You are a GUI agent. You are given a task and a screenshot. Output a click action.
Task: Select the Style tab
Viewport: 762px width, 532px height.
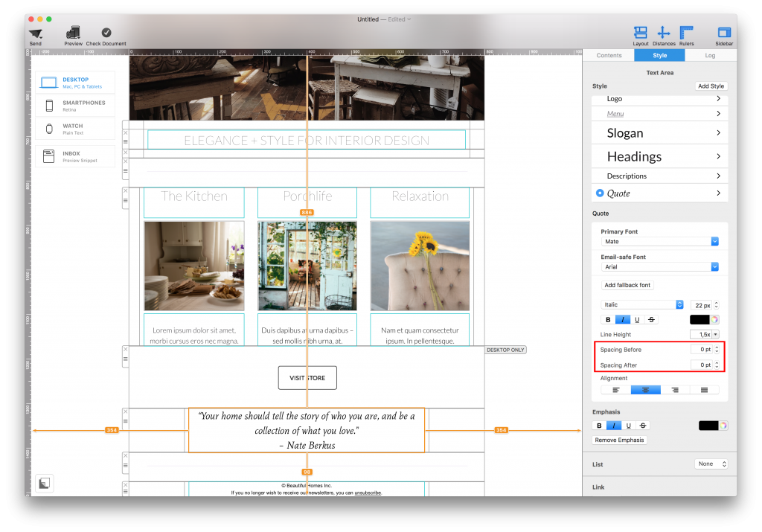659,55
